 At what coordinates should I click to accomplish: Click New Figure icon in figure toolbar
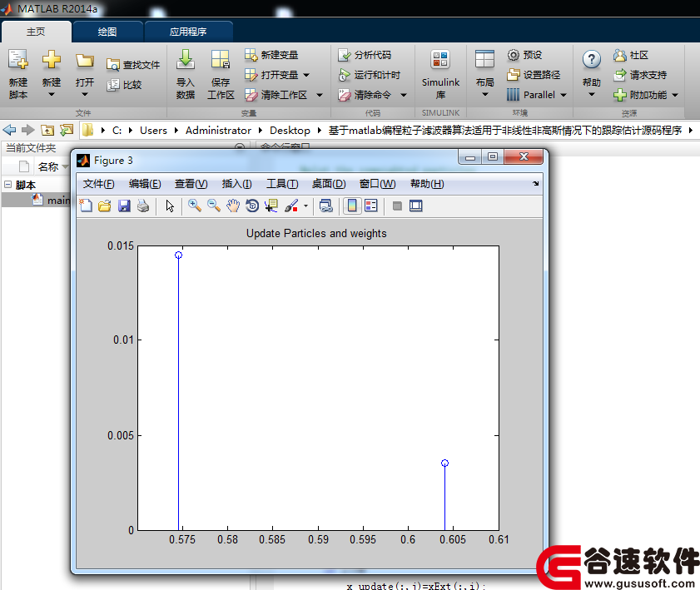click(x=86, y=206)
